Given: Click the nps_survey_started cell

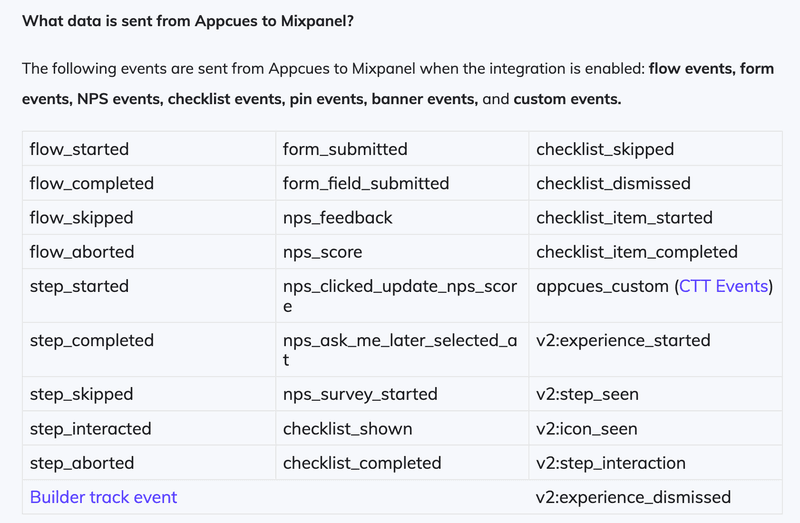Looking at the screenshot, I should [x=402, y=394].
